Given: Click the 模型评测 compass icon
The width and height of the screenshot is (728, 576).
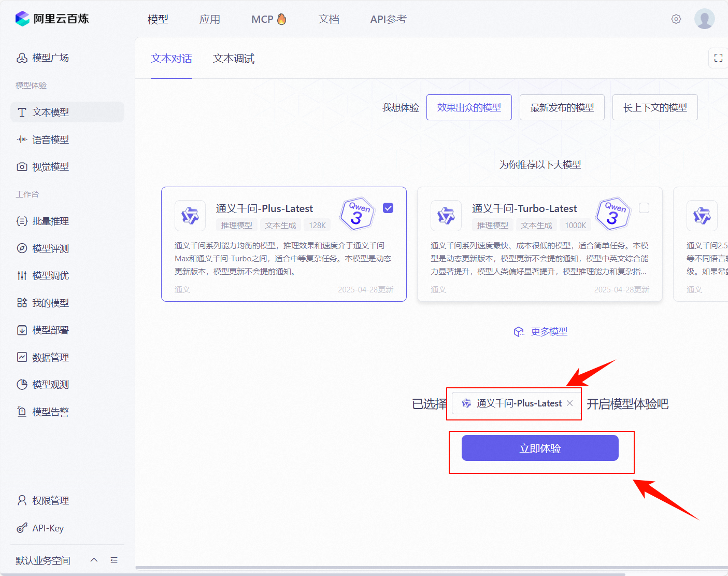Looking at the screenshot, I should pyautogui.click(x=22, y=248).
